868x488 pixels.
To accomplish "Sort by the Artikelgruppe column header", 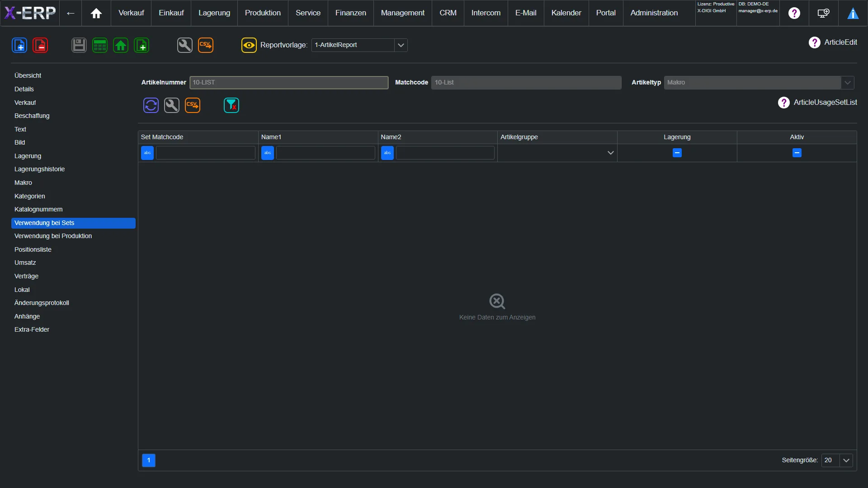I will pos(557,137).
